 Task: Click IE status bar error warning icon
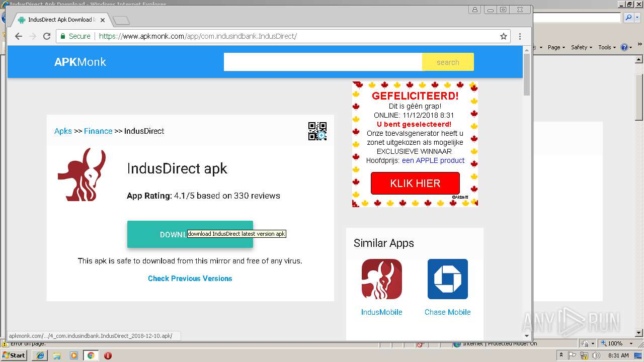5,344
